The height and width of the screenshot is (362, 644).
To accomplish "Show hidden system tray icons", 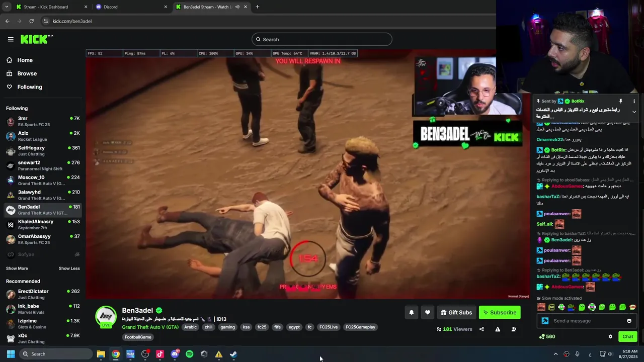I will point(555,354).
